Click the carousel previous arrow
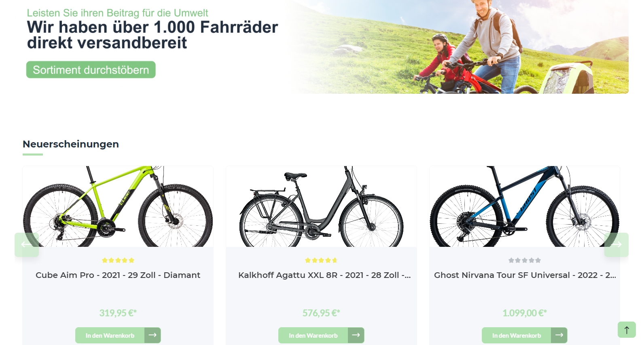644x345 pixels. [x=27, y=244]
